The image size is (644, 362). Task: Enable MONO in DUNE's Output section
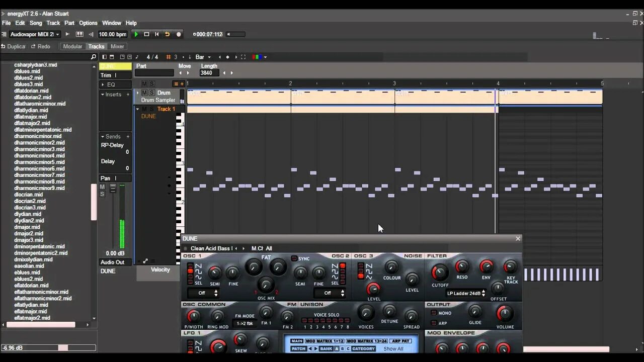(435, 312)
